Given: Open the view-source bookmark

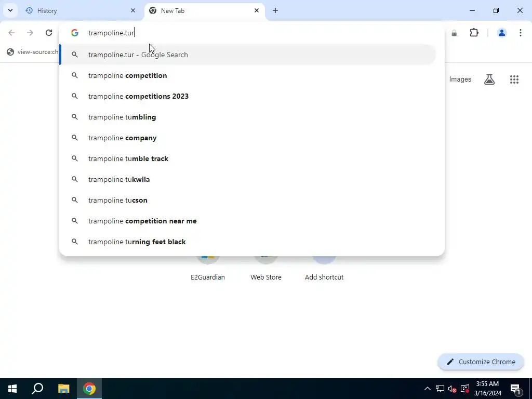Looking at the screenshot, I should click(33, 52).
